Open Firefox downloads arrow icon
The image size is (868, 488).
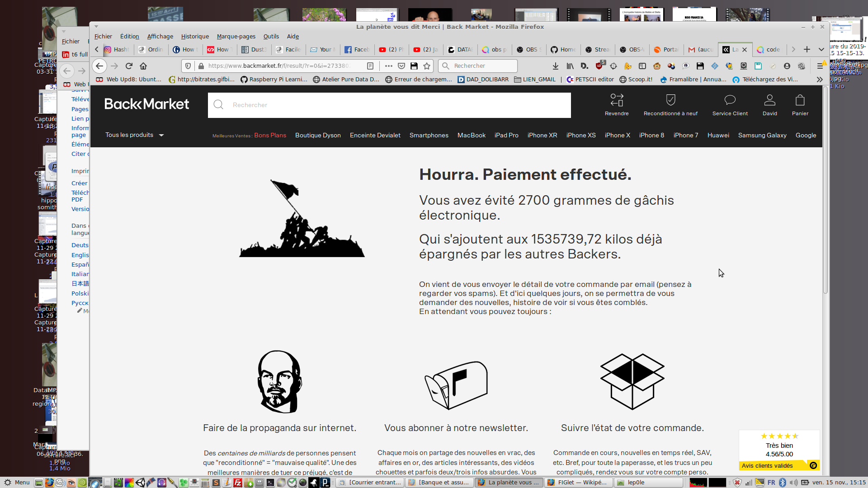pyautogui.click(x=555, y=66)
